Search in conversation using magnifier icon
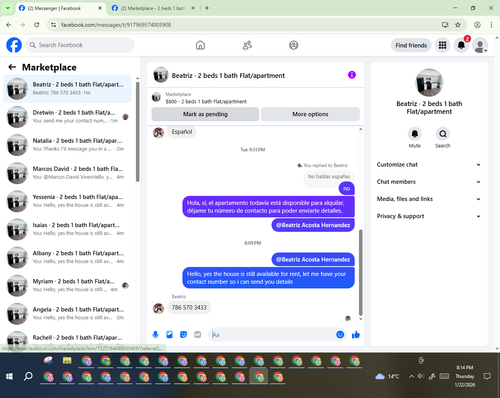The width and height of the screenshot is (500, 398). click(443, 134)
